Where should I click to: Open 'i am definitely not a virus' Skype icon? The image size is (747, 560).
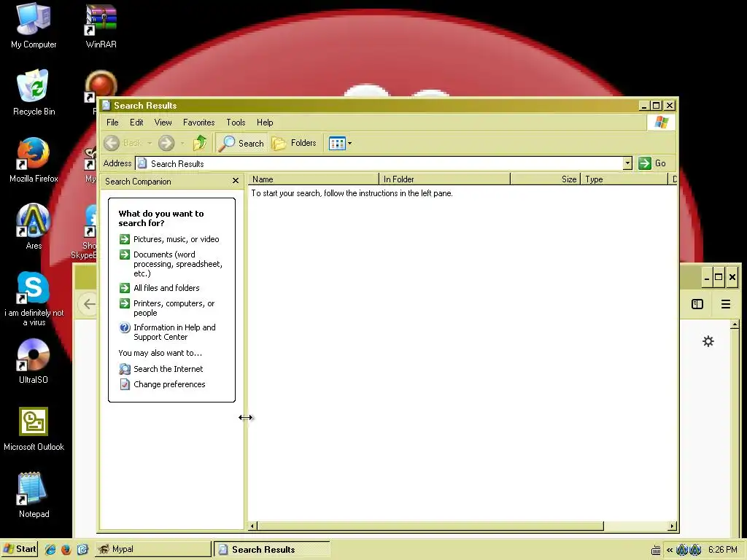tap(34, 298)
